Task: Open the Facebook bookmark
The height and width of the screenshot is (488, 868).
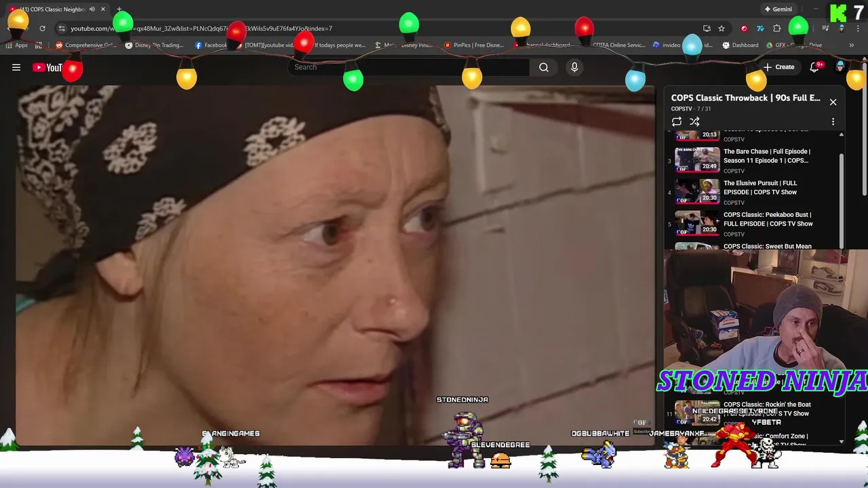Action: (211, 45)
